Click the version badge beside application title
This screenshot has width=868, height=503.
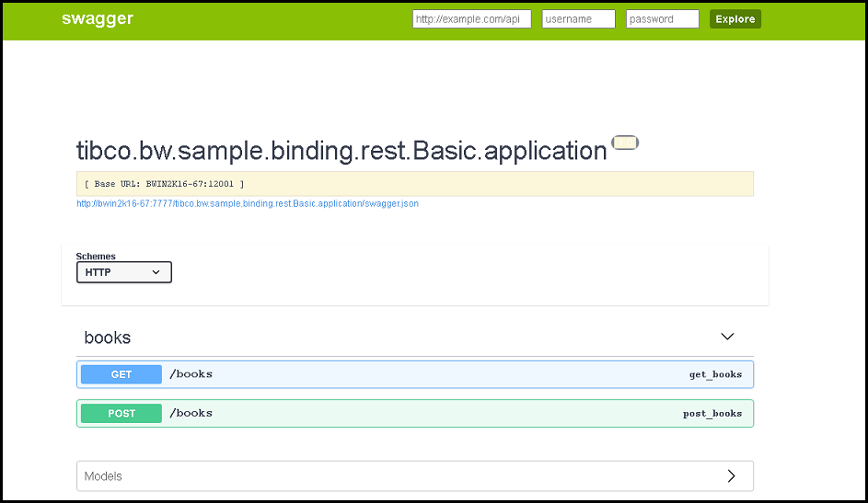point(625,143)
